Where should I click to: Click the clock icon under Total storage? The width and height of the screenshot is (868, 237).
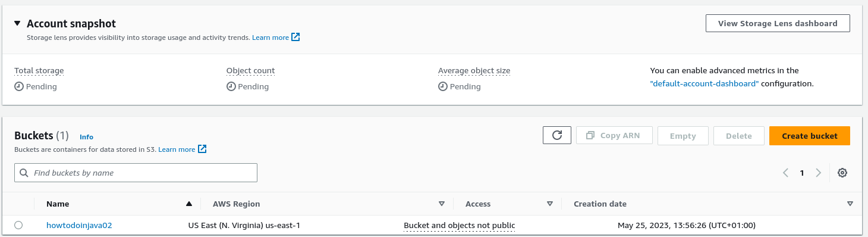tap(19, 86)
